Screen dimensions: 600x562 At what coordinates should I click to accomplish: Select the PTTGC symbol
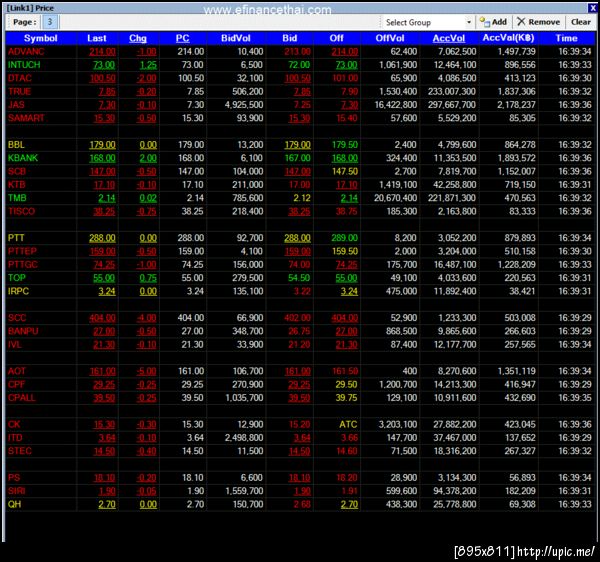tap(23, 265)
